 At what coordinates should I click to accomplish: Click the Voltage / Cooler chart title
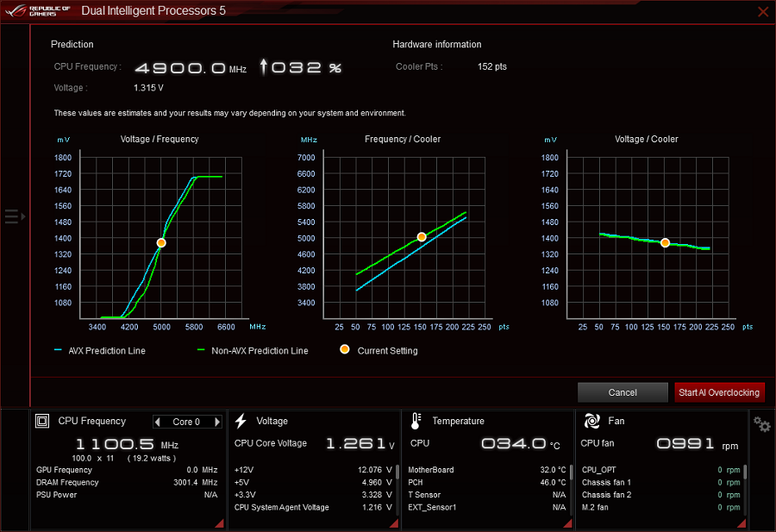(647, 139)
